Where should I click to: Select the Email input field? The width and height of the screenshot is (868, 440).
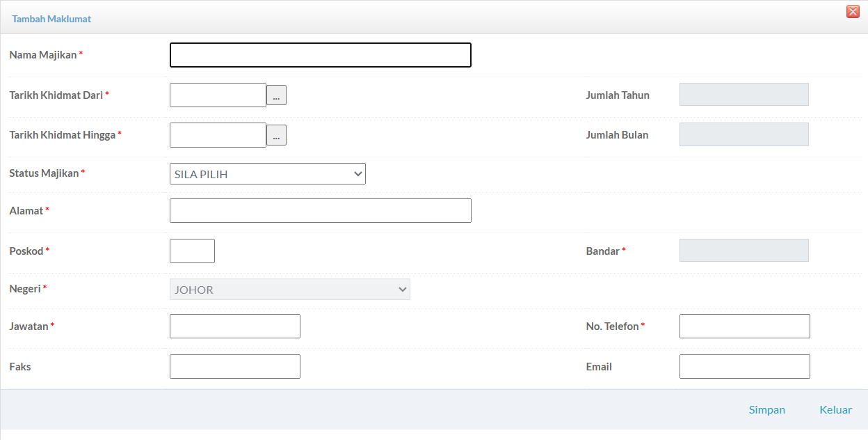pos(744,366)
